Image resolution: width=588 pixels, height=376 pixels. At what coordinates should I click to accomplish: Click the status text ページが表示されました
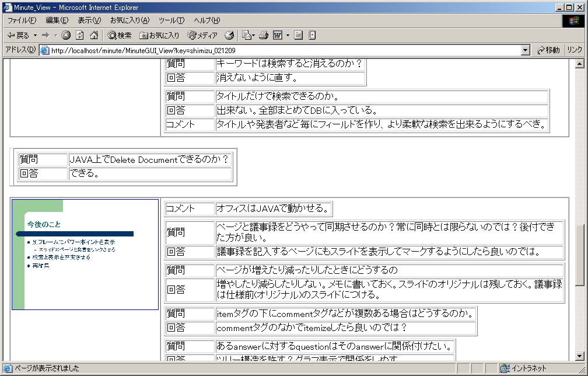coord(47,368)
